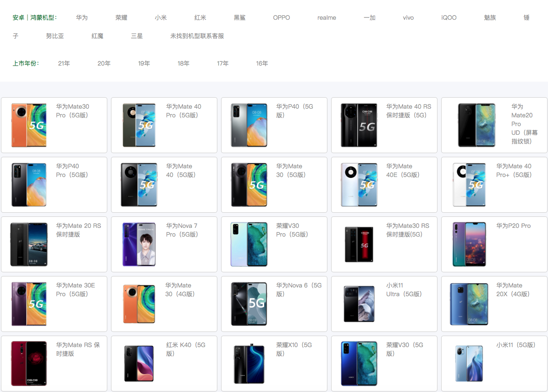Filter phones by 红米 brand

point(200,17)
